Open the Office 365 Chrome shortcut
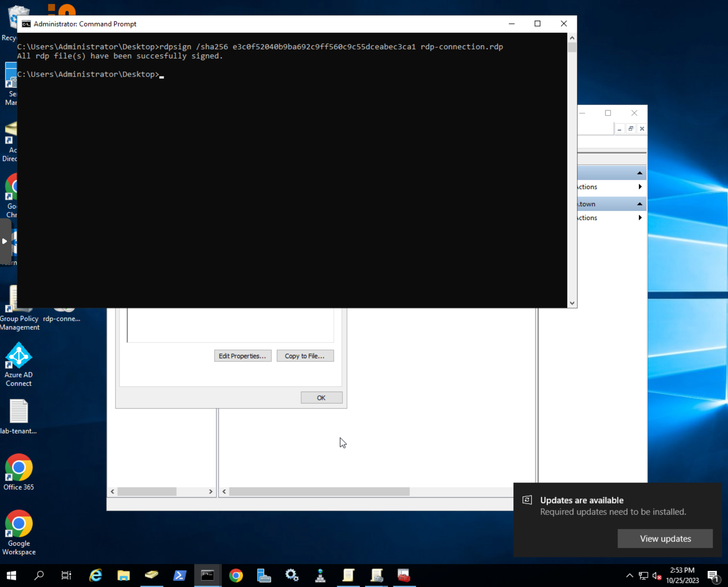This screenshot has width=728, height=587. [18, 472]
